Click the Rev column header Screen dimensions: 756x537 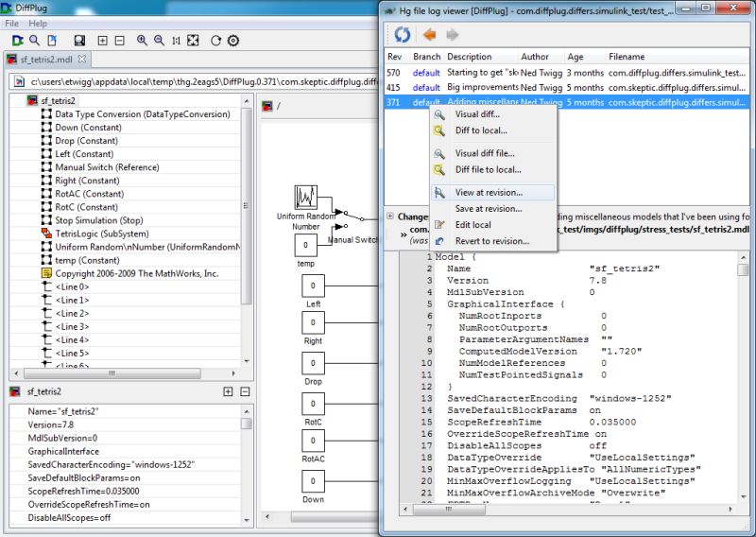click(396, 57)
